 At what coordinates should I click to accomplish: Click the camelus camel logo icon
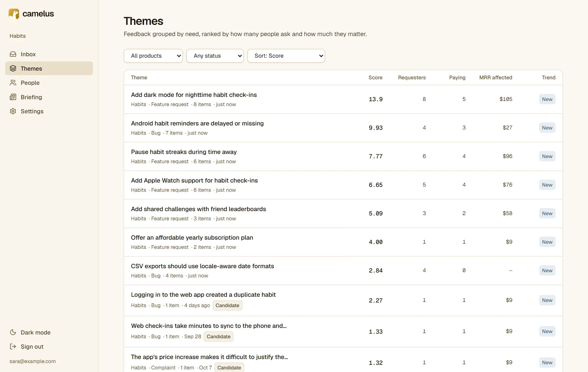(x=14, y=14)
